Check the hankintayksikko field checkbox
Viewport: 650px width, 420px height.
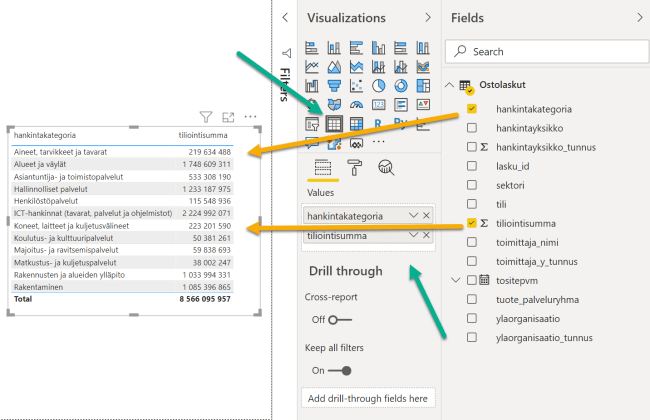[x=472, y=127]
